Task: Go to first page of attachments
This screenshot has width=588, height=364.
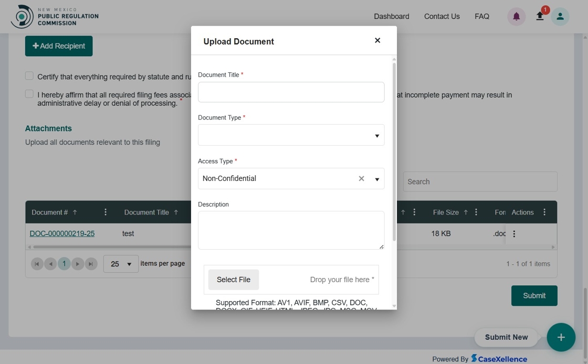Action: [x=37, y=264]
